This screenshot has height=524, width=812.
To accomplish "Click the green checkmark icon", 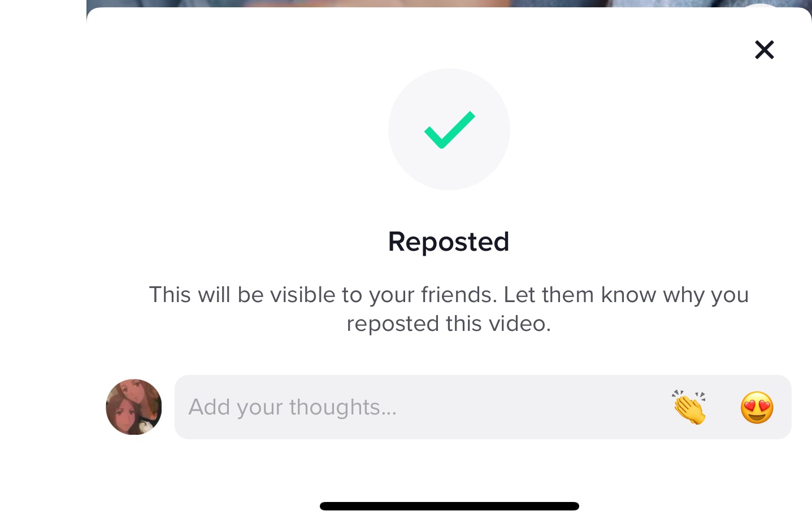I will point(450,130).
